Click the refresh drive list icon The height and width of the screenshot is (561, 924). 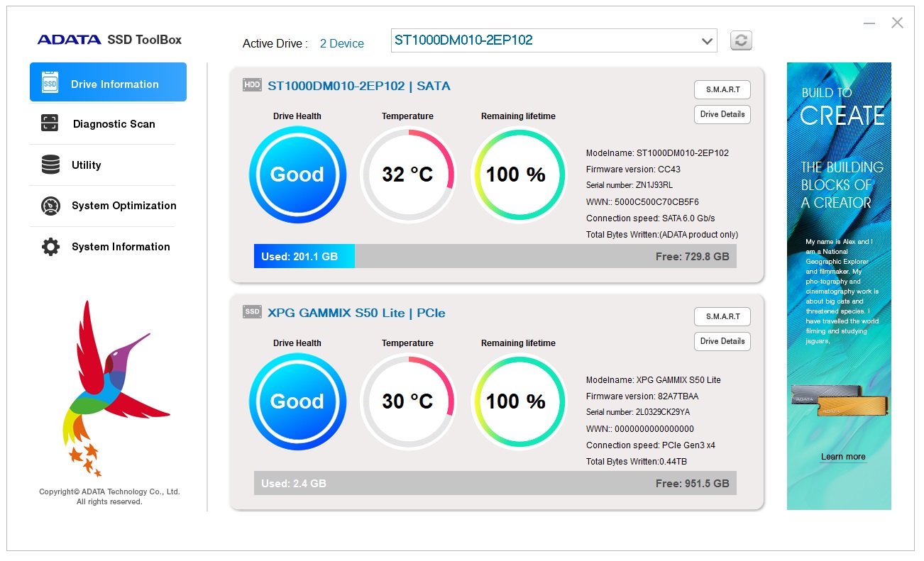coord(740,40)
